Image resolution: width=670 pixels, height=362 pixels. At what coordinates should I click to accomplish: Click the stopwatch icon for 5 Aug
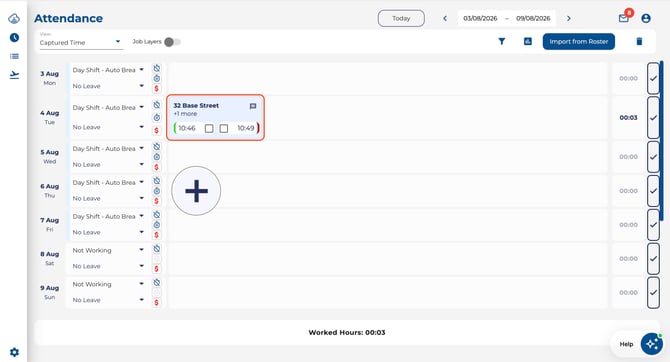point(157,157)
